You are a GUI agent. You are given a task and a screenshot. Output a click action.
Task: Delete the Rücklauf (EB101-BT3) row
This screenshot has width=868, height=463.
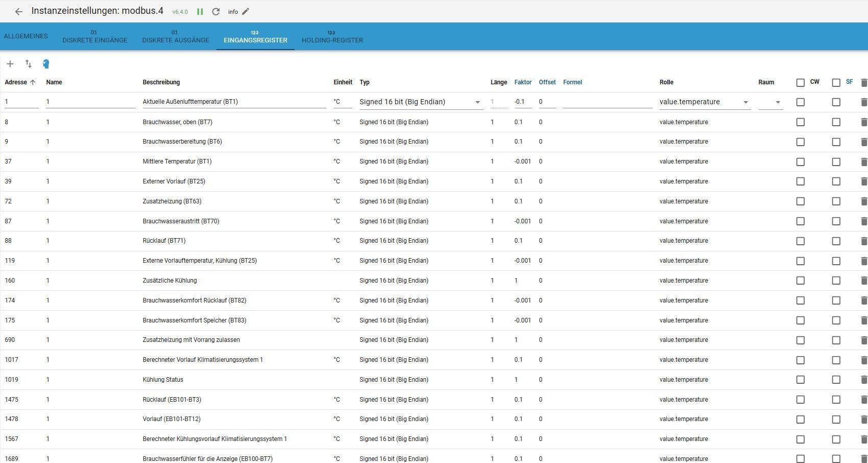[864, 400]
